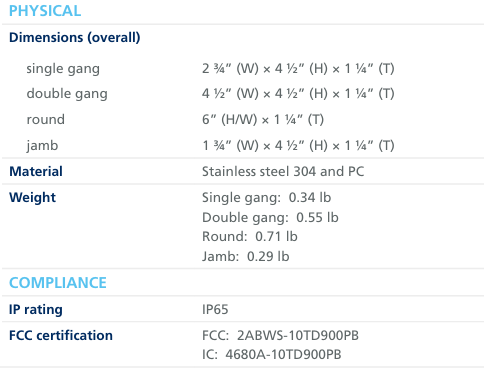This screenshot has height=374, width=484.
Task: Click the Weight row label
Action: 32,198
